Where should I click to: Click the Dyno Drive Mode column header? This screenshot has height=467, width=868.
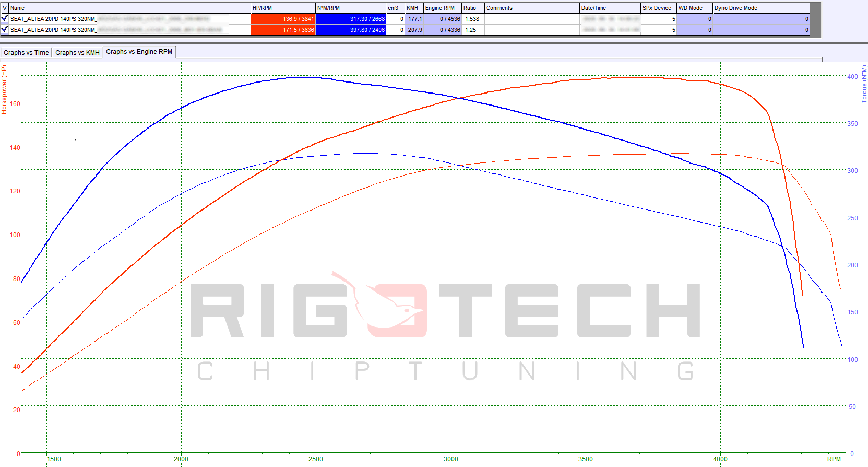click(x=761, y=8)
